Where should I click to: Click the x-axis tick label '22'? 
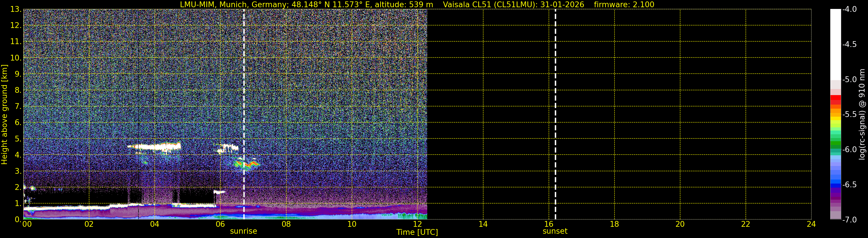(x=746, y=224)
